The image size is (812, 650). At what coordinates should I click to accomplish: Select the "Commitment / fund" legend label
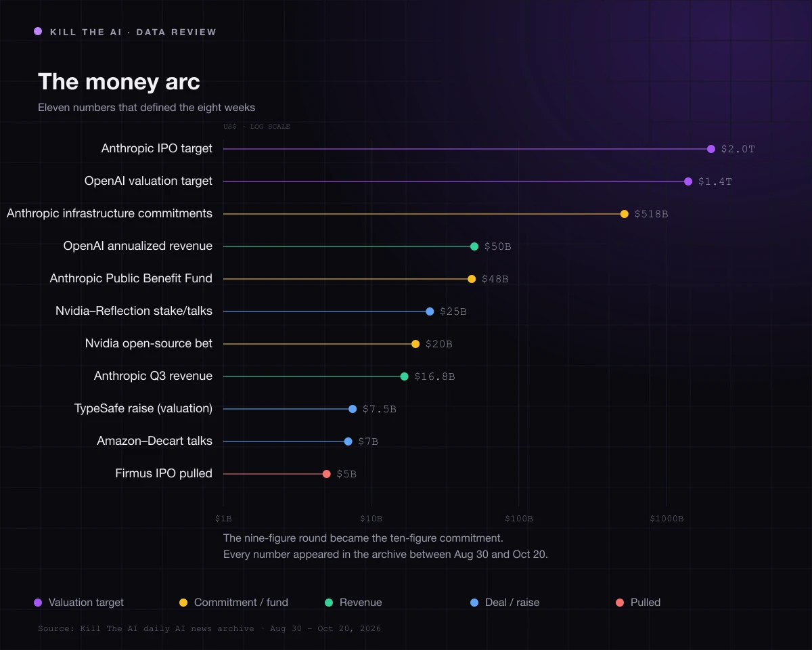[241, 603]
